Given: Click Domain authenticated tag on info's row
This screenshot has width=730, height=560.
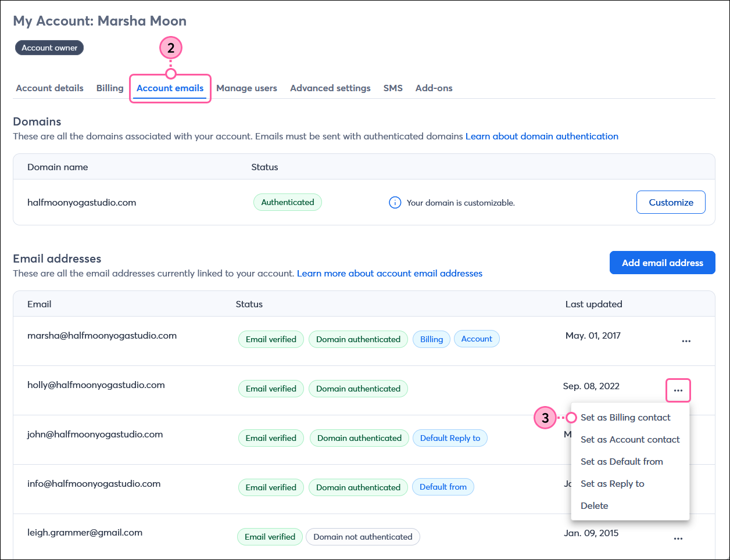Looking at the screenshot, I should coord(358,487).
